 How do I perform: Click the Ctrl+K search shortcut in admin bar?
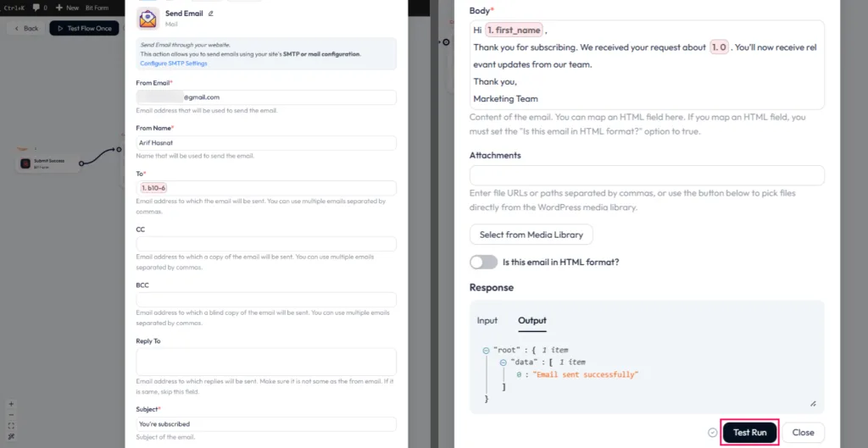14,8
